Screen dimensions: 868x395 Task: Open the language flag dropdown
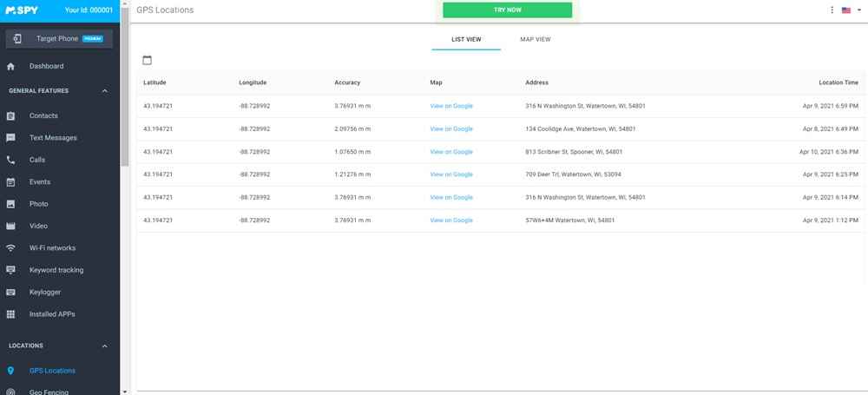pyautogui.click(x=850, y=10)
